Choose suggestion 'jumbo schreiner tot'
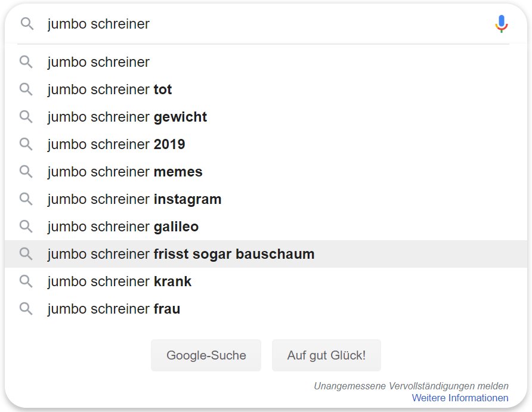Screen dimensions: 532x412 [x=110, y=89]
